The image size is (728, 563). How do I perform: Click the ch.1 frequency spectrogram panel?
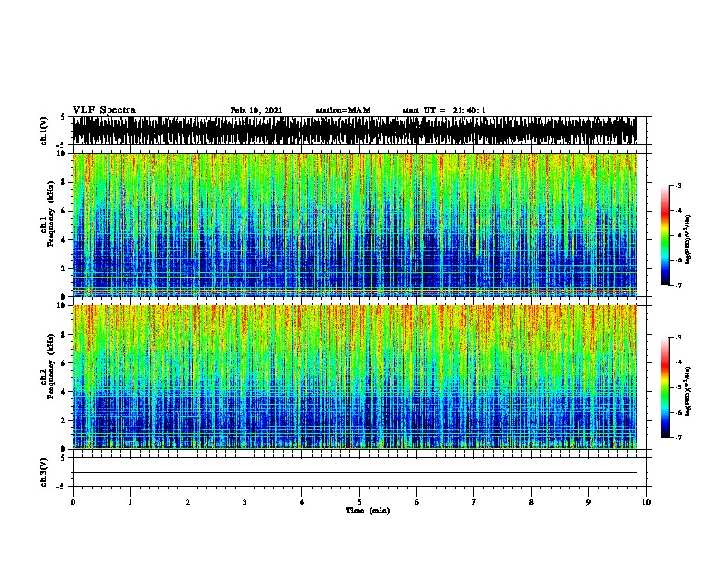coord(359,224)
